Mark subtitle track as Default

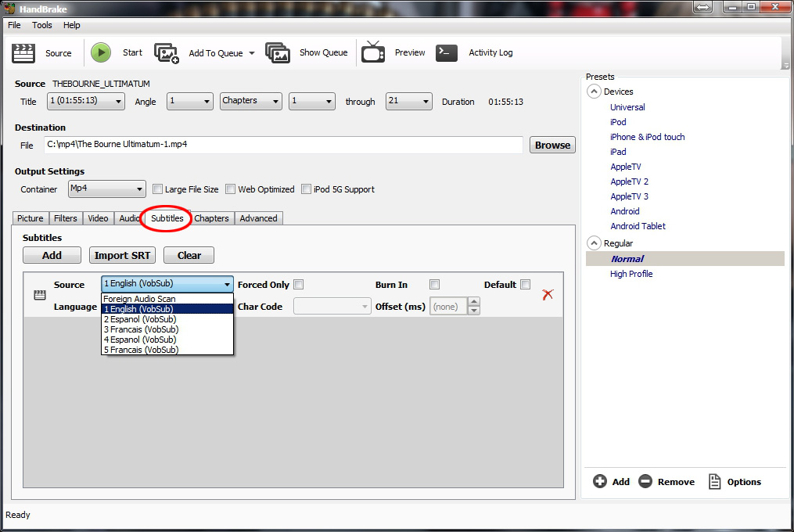tap(526, 284)
